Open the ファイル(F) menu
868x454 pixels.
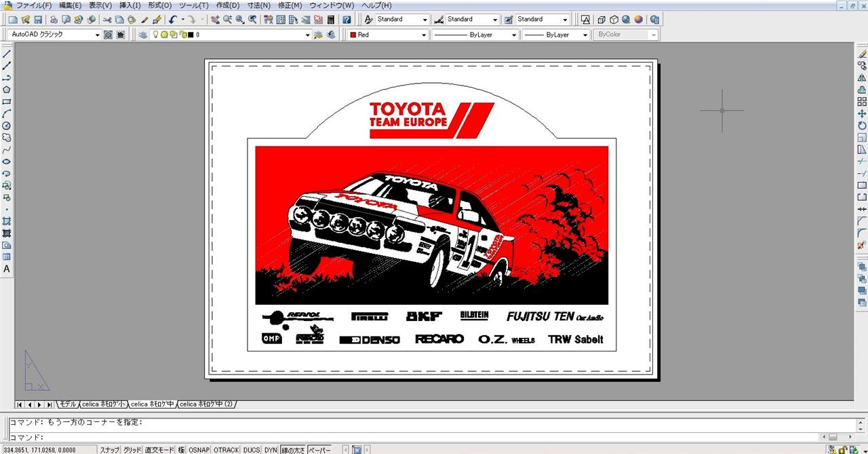(x=33, y=5)
